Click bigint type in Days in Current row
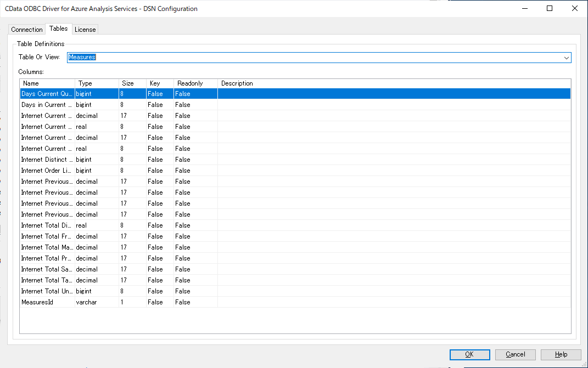Screen dimensions: 588x368 83,105
